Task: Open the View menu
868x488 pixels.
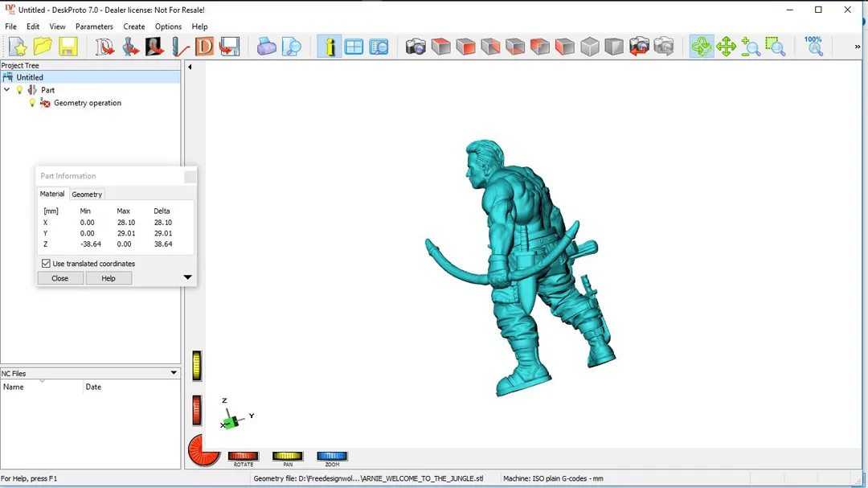Action: pyautogui.click(x=57, y=27)
